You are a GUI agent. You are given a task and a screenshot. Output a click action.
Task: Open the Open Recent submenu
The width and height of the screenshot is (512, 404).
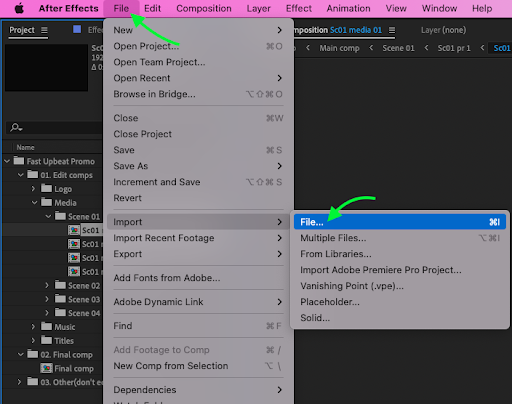coord(198,78)
